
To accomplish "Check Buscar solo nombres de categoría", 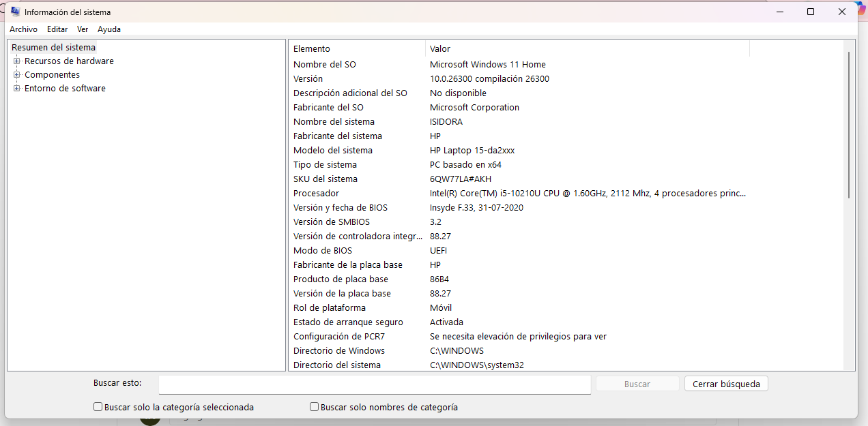I will (315, 407).
